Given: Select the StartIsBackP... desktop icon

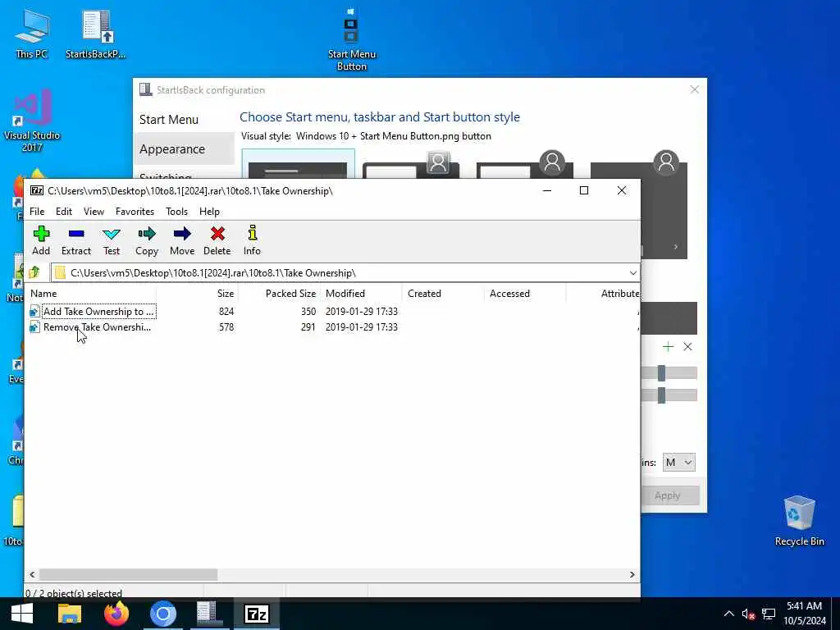Looking at the screenshot, I should point(95,34).
